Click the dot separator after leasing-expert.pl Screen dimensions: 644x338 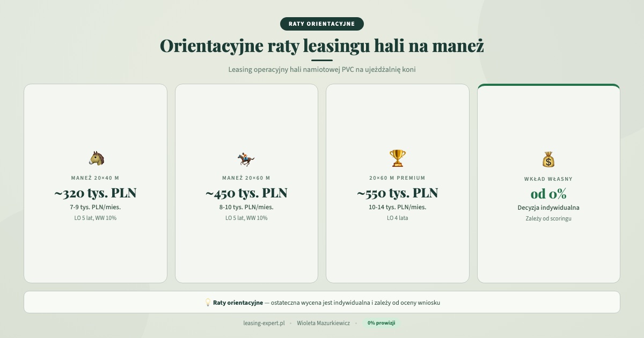click(x=291, y=324)
